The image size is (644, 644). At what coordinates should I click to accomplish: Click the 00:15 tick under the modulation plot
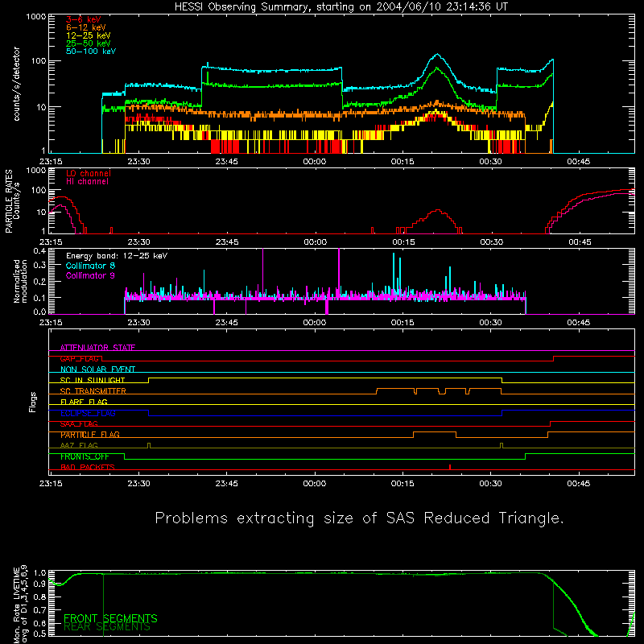coord(402,323)
